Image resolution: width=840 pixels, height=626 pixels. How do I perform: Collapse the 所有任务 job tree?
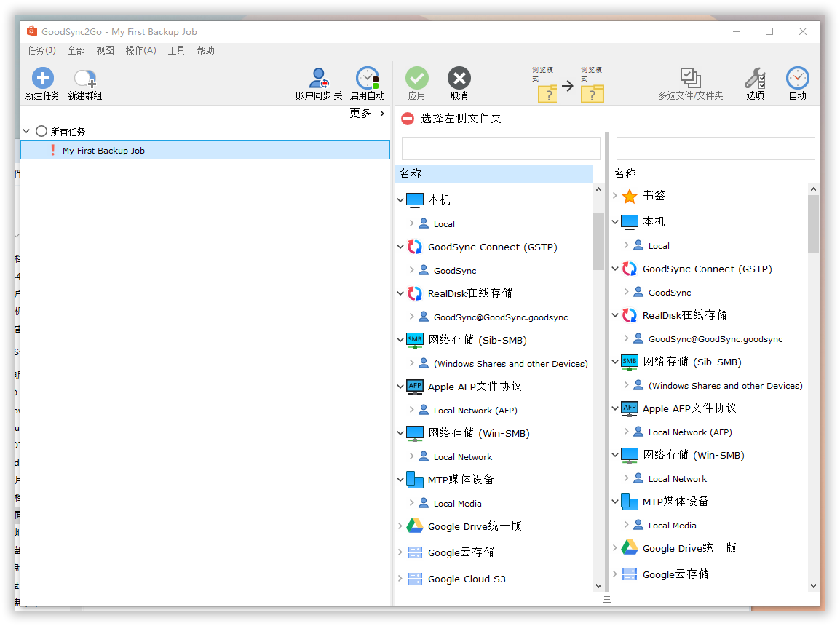pyautogui.click(x=26, y=131)
